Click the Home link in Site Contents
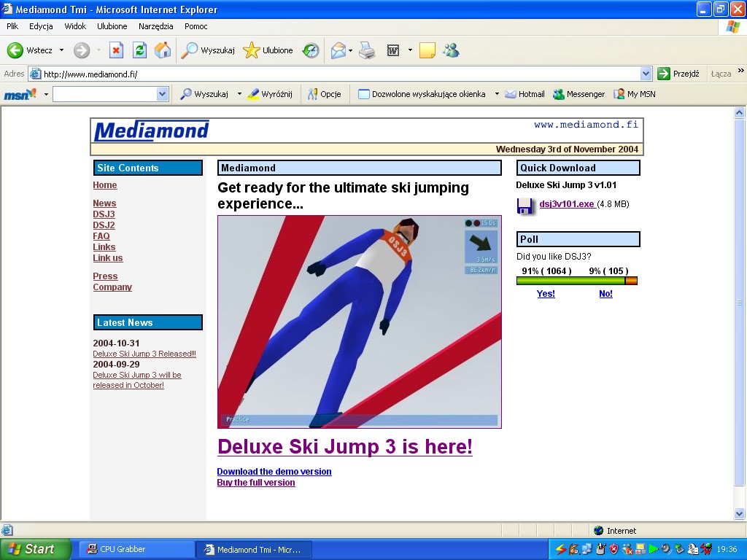747x560 pixels. coord(105,184)
